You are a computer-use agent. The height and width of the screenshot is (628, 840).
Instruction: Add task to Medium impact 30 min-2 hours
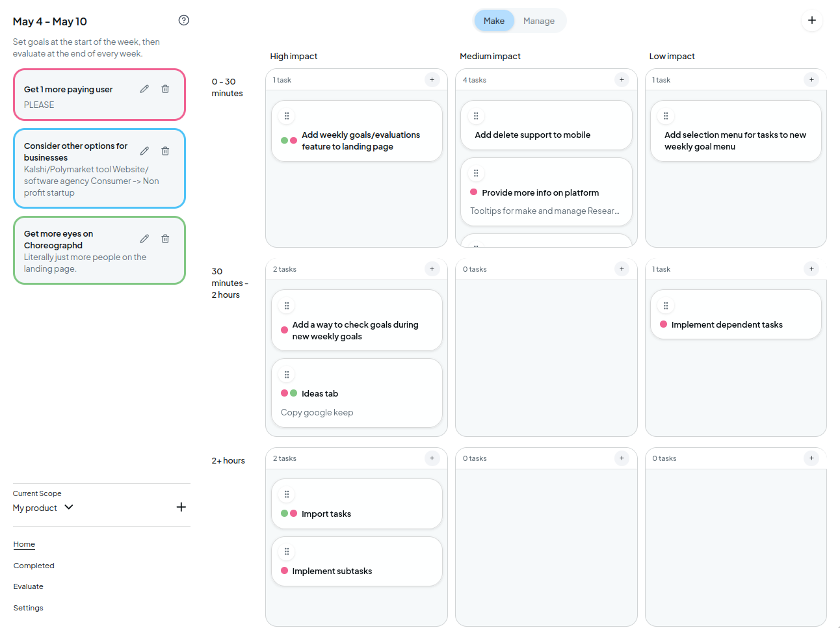[x=622, y=268]
